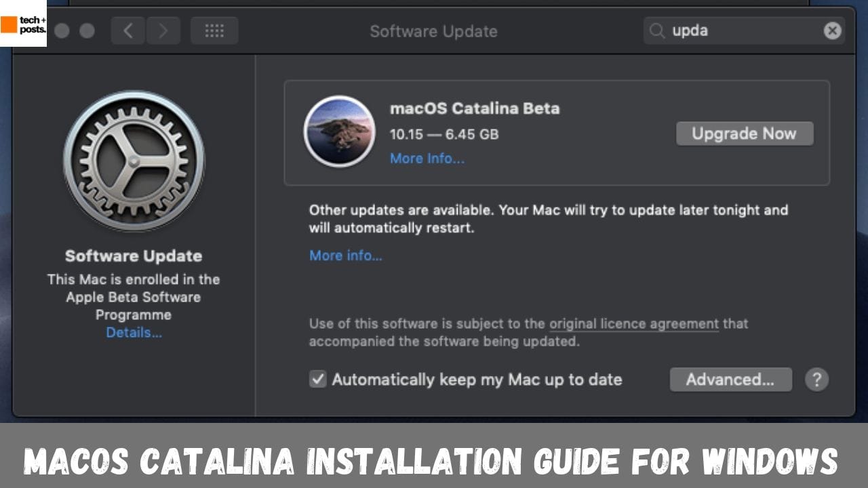Click the gray minimize window button

pos(62,30)
